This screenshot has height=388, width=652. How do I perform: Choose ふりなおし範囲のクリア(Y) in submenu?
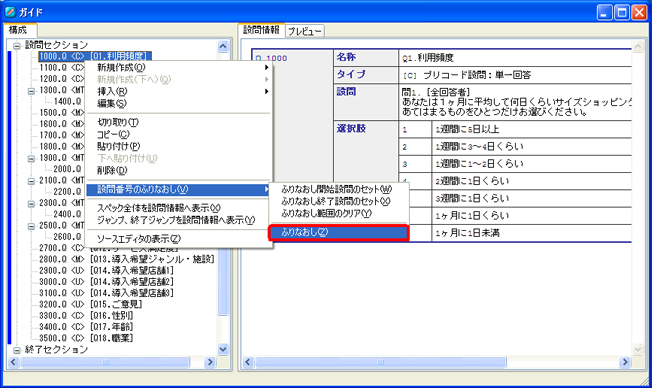coord(339,214)
